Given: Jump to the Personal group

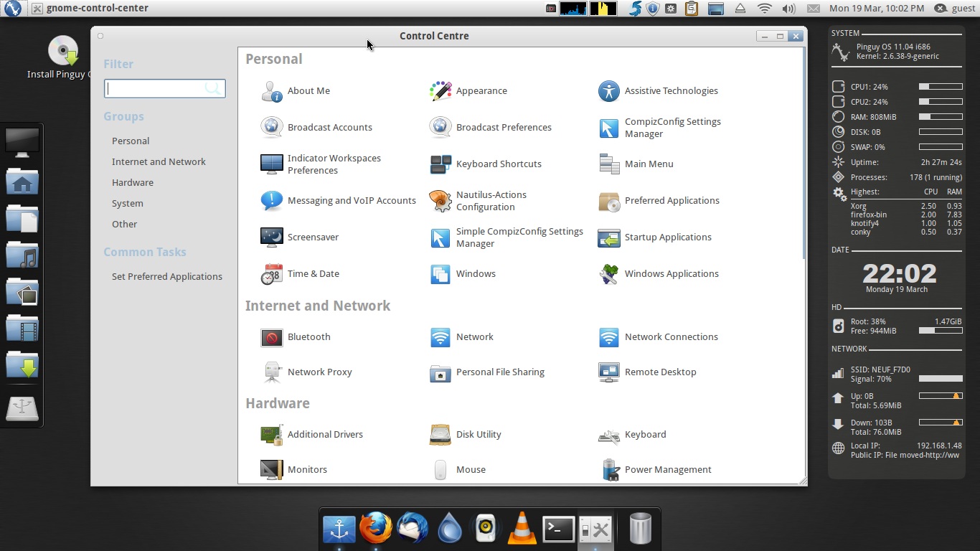Looking at the screenshot, I should (131, 141).
